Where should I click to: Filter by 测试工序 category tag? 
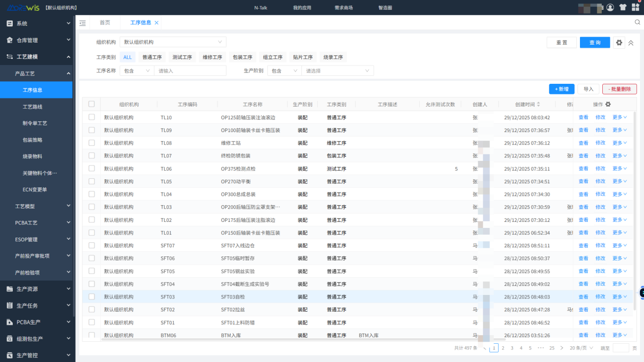(182, 57)
